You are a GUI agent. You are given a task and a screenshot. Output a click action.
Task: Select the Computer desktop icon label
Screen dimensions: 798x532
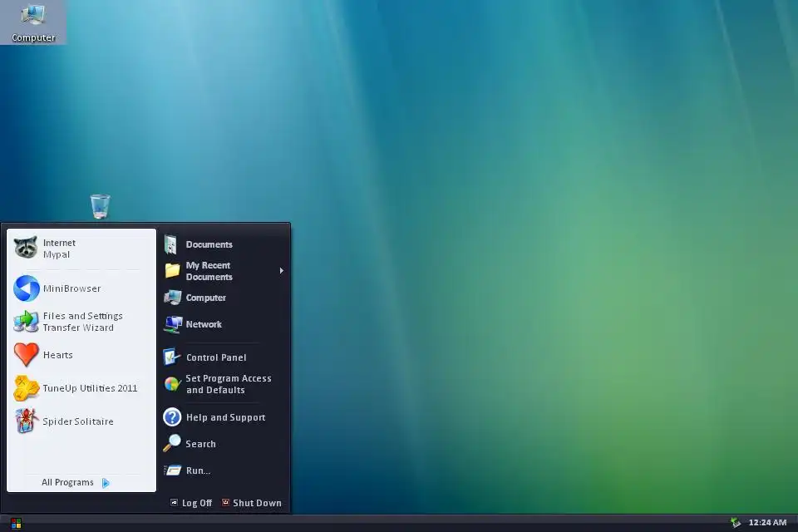33,37
